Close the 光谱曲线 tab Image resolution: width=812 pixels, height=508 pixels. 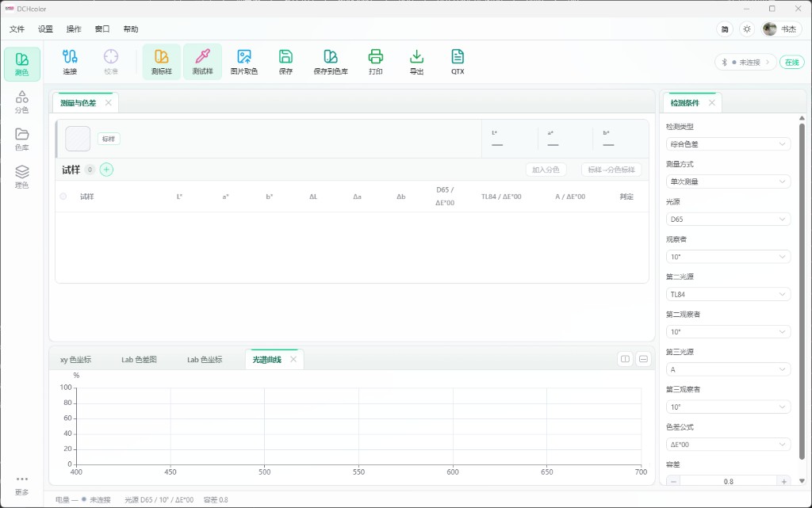293,359
